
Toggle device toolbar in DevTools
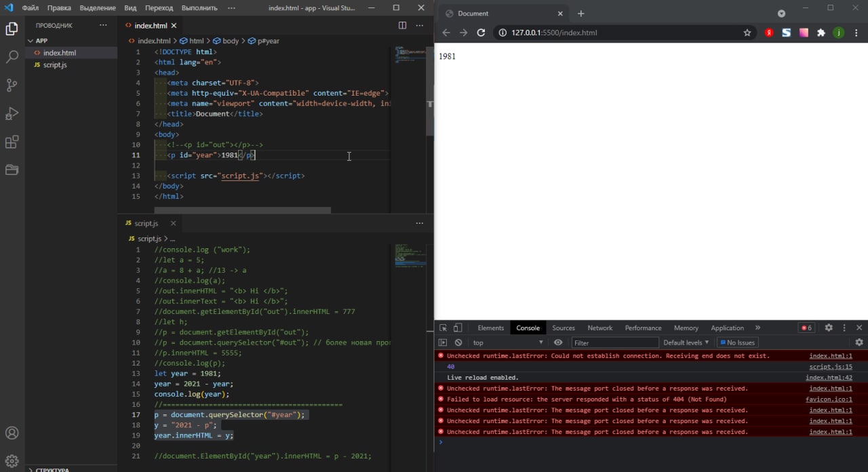(458, 328)
